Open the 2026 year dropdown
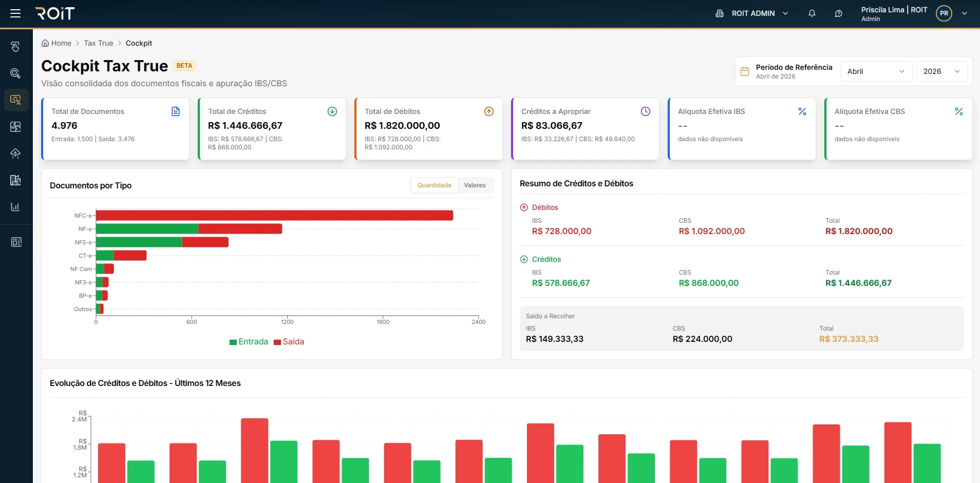This screenshot has height=483, width=980. point(942,71)
